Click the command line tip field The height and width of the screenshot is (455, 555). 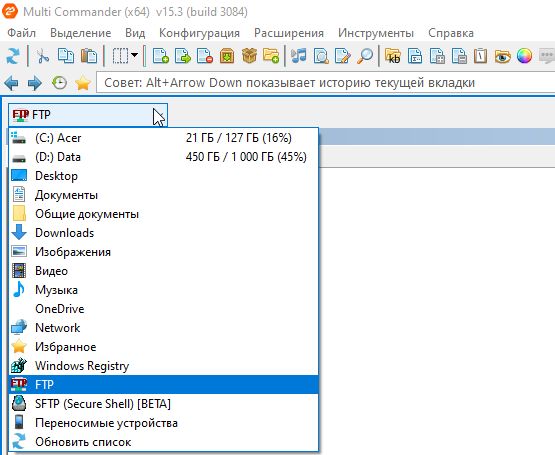326,83
